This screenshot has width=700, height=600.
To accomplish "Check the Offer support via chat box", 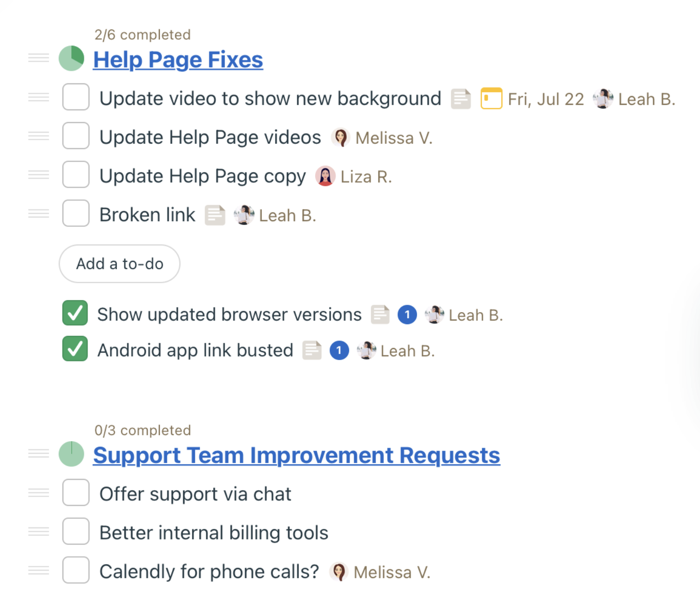I will (x=76, y=492).
